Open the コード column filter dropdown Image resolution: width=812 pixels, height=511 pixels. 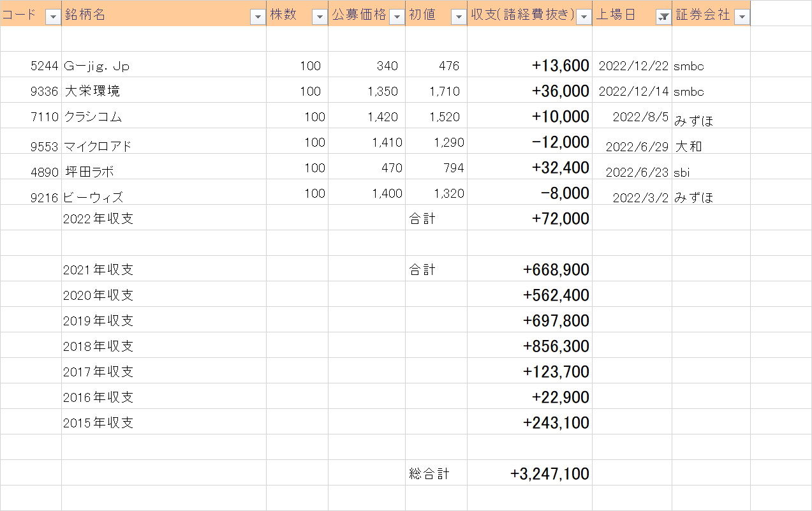coord(53,17)
